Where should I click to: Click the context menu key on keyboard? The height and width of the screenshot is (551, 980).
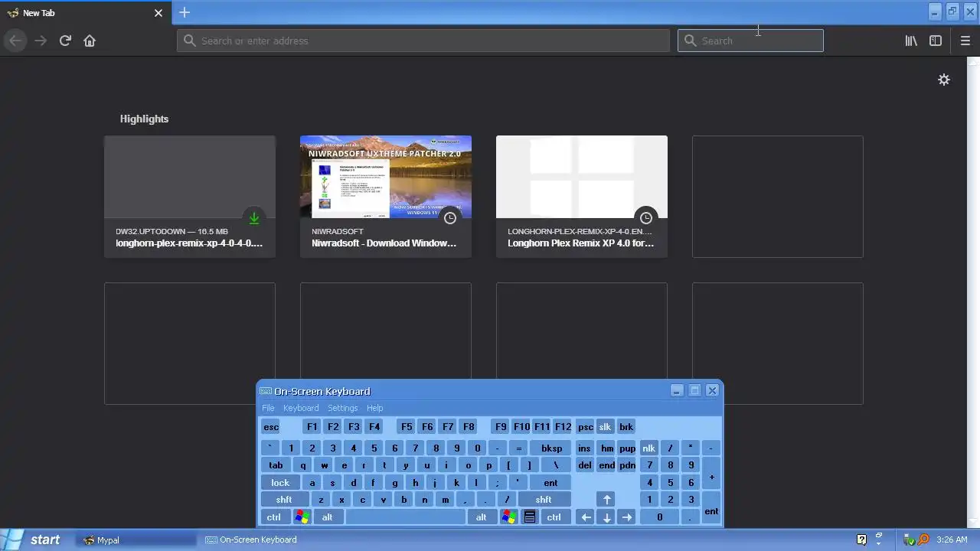(x=529, y=517)
